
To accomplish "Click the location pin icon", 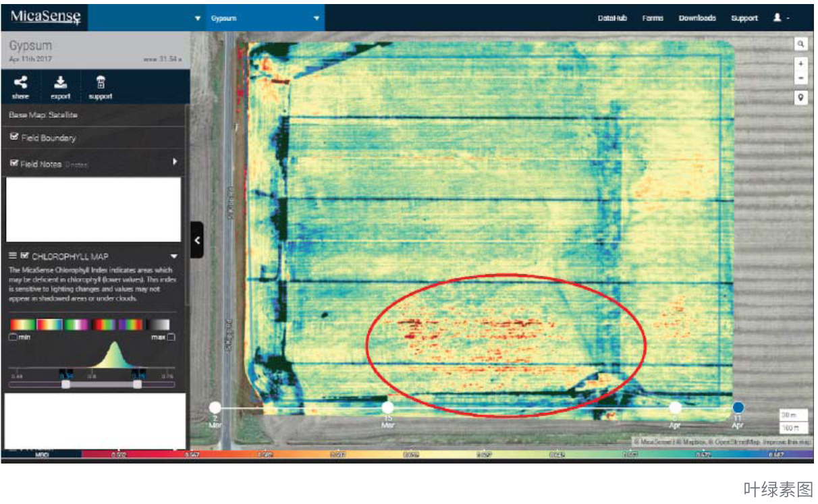I will [800, 98].
